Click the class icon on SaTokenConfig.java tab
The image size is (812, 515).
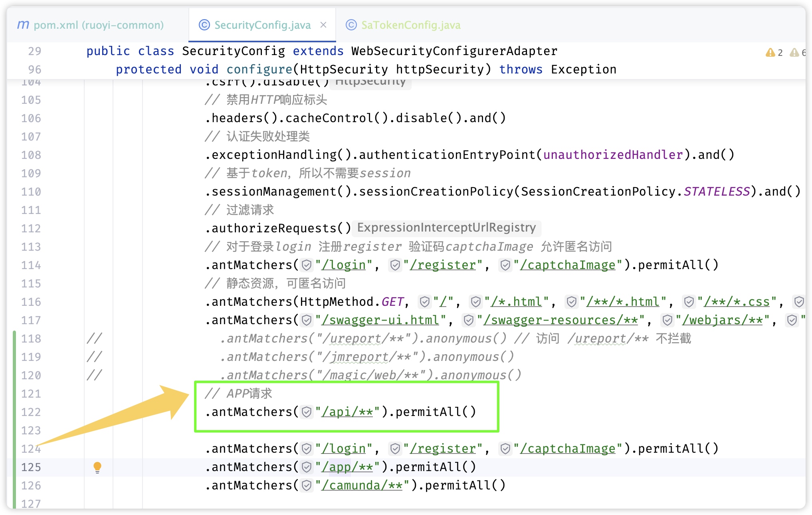pyautogui.click(x=351, y=25)
